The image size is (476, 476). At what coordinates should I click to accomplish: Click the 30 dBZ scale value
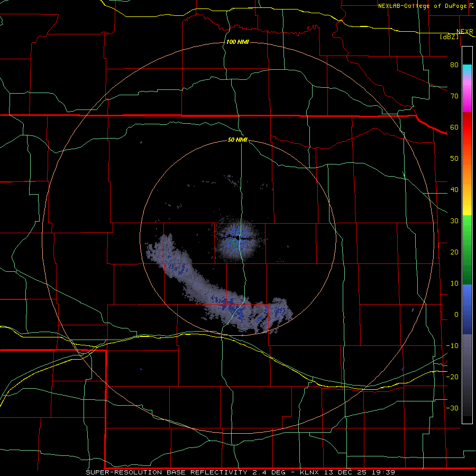pos(454,221)
